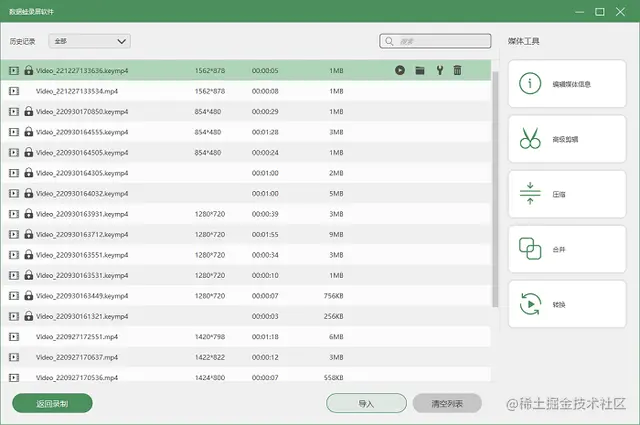Click the lock icon on Video_220930163531.keymp4
The width and height of the screenshot is (640, 425).
(29, 275)
